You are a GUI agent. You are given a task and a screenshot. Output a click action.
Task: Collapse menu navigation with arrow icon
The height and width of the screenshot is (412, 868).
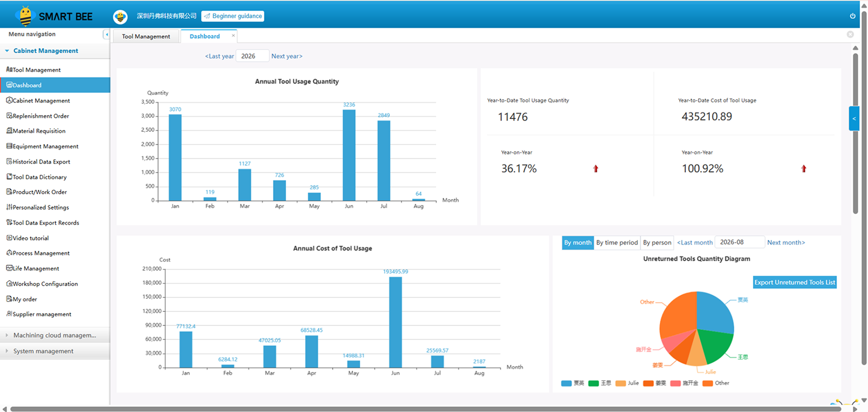pos(106,34)
